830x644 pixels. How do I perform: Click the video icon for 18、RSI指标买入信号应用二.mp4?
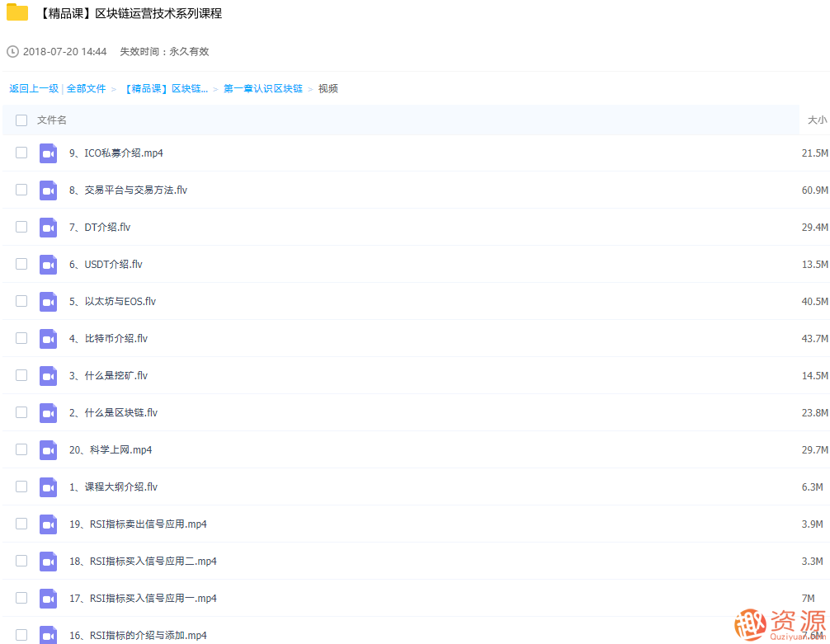coord(48,562)
